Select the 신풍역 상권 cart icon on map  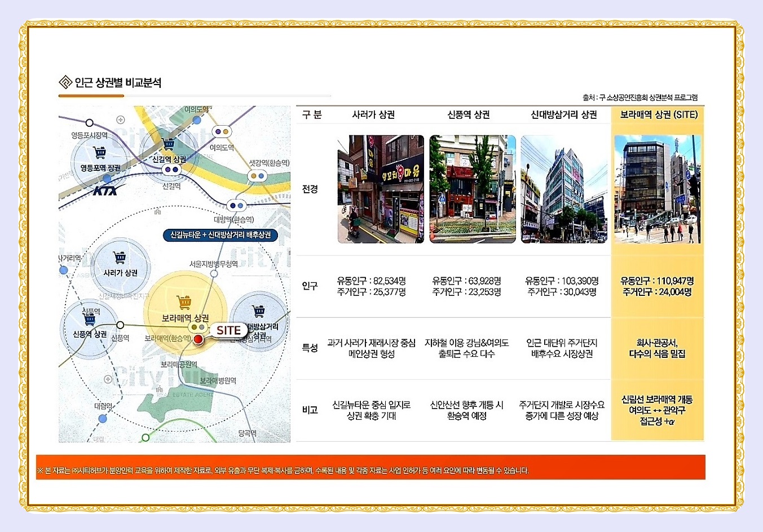click(x=90, y=320)
